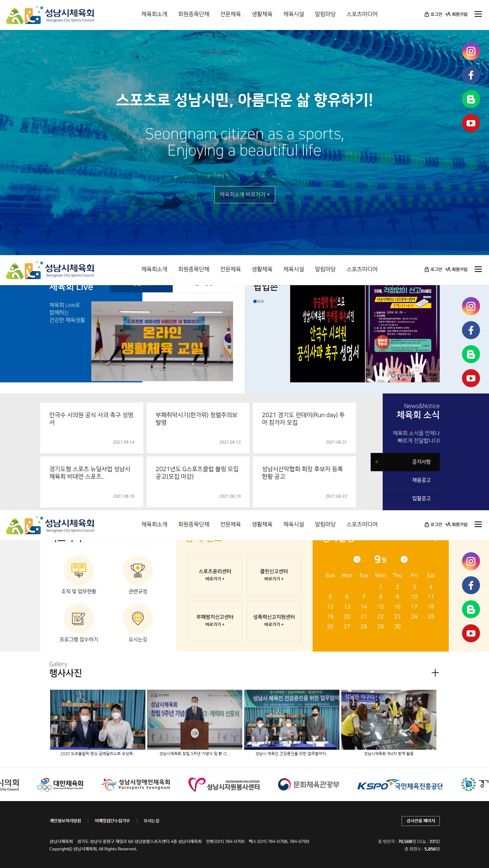This screenshot has width=489, height=868.
Task: Open the 성남시자원봉사센터 heart logo
Action: click(x=224, y=785)
